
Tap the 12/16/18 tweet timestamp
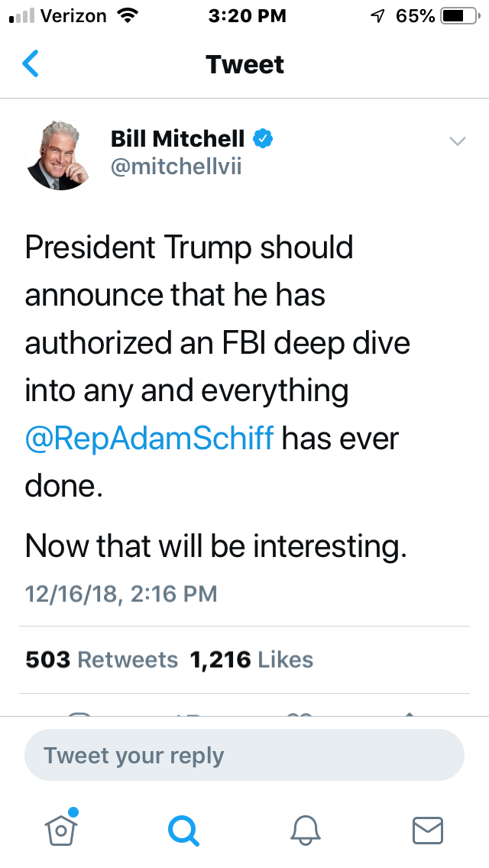(x=121, y=593)
